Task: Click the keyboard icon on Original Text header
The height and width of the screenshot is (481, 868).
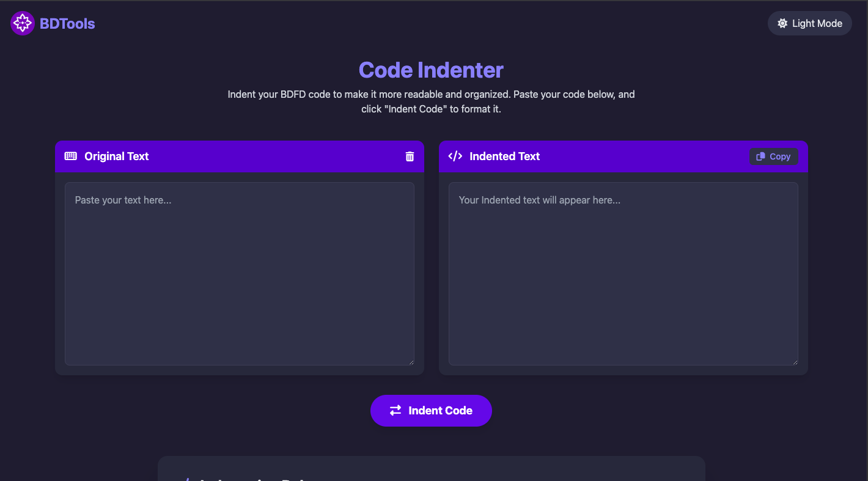Action: (72, 156)
